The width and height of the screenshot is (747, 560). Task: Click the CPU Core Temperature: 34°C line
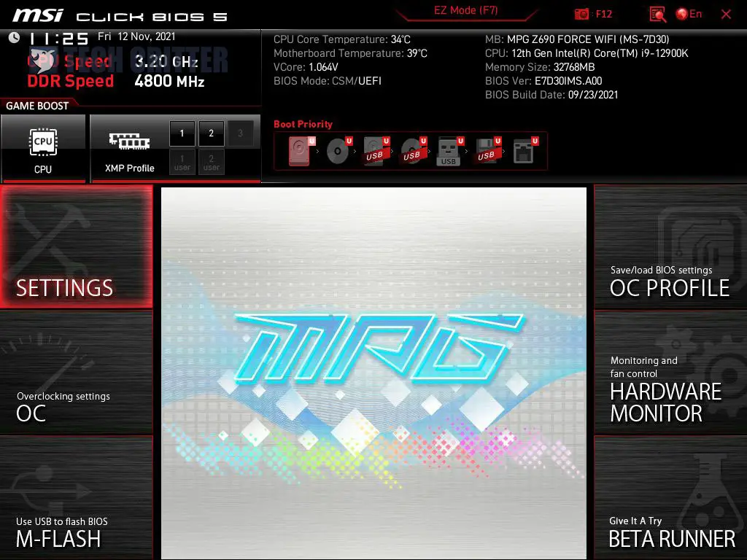pos(341,39)
